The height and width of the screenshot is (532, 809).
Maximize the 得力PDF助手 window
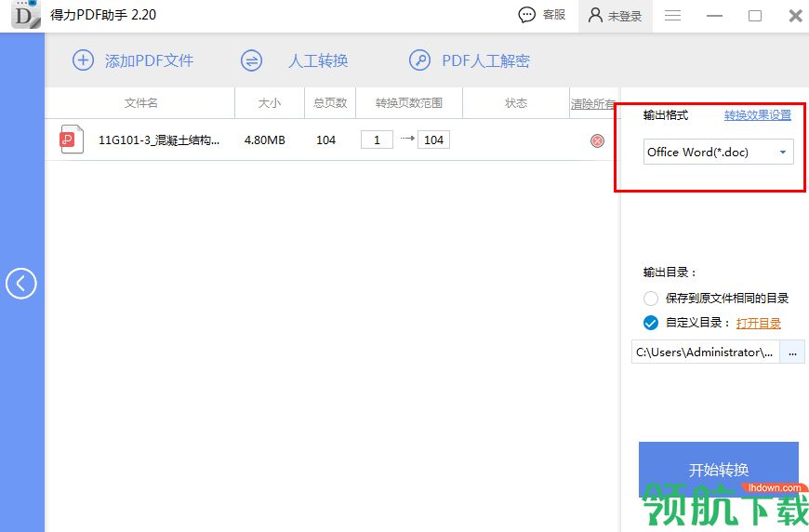click(755, 16)
